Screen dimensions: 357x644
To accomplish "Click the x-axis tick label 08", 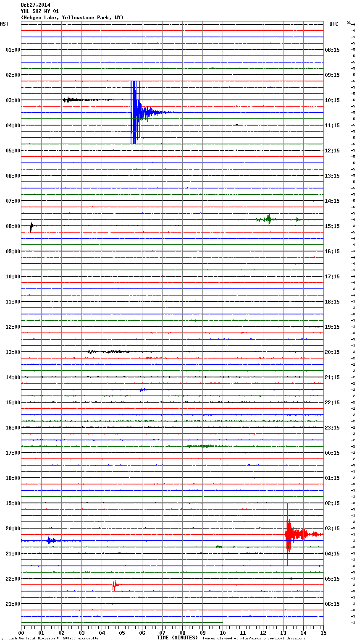I will pos(182,633).
